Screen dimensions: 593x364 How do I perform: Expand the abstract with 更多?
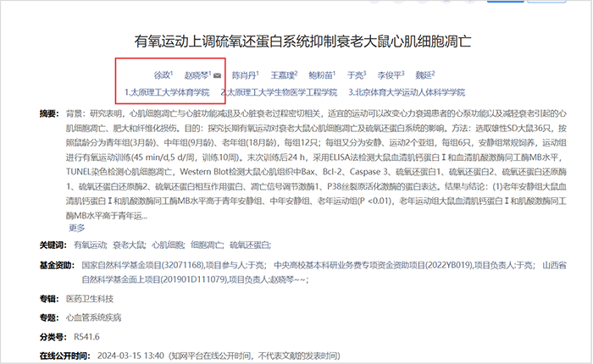coord(76,228)
